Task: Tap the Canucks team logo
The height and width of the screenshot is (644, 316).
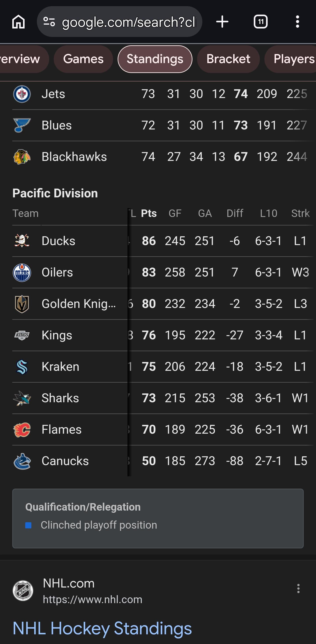Action: 22,461
